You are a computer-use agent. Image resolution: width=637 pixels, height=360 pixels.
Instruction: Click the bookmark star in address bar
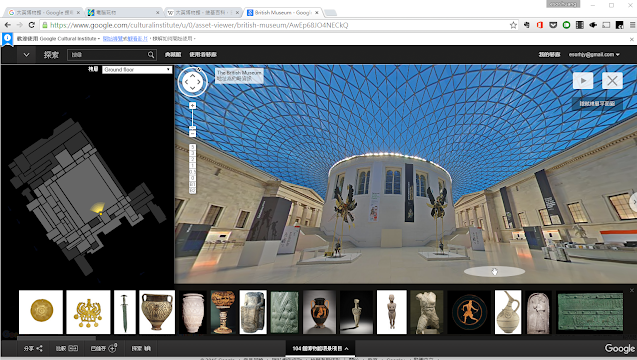pos(513,25)
